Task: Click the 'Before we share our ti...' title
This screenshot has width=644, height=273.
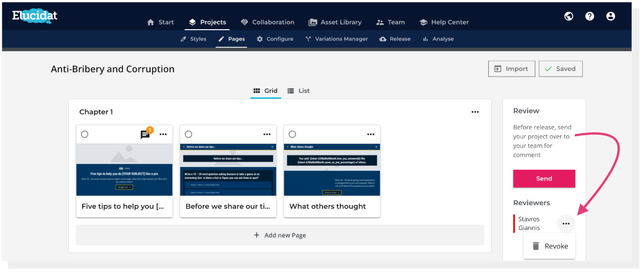Action: point(228,207)
